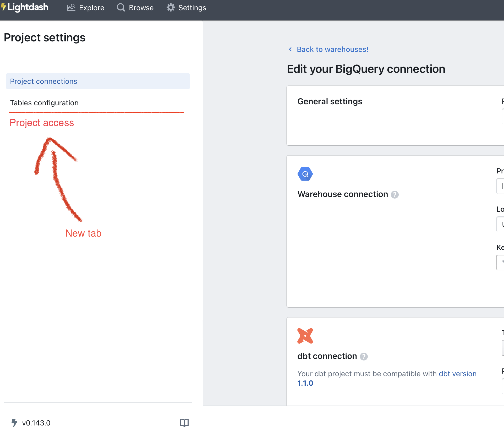Click the Browse magnifying glass icon
The image size is (504, 437).
[121, 8]
